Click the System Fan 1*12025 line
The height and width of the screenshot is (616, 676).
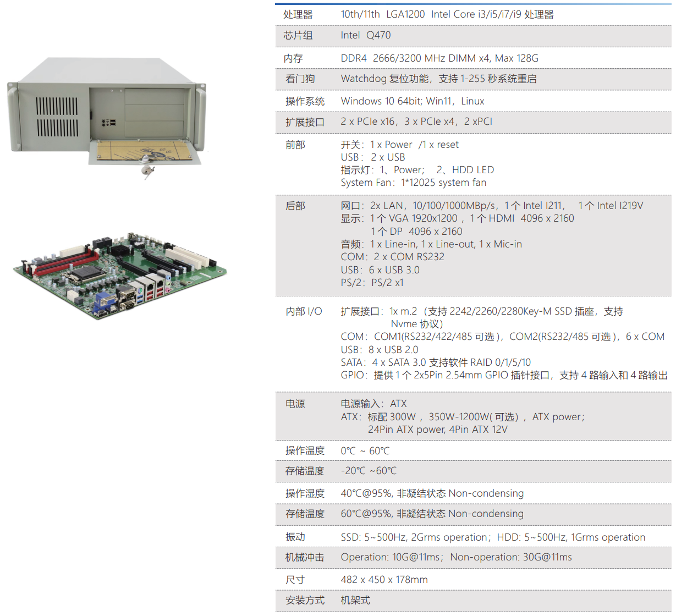point(413,183)
